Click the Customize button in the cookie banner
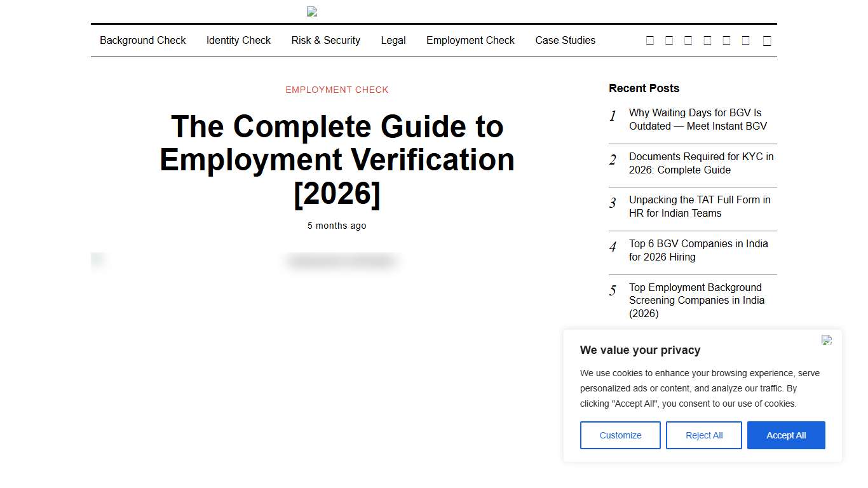The height and width of the screenshot is (488, 868). pyautogui.click(x=620, y=435)
